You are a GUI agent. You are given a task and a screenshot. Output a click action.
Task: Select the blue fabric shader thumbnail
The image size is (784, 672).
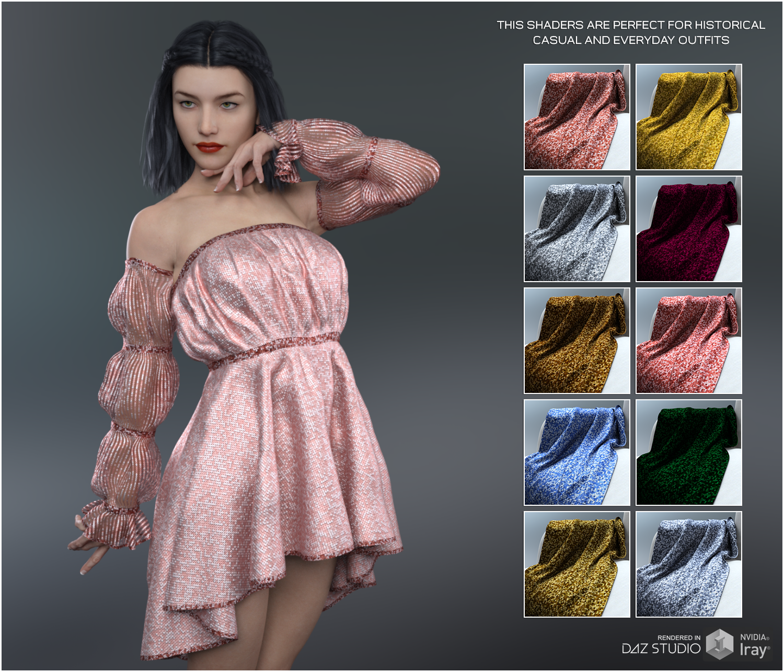577,453
